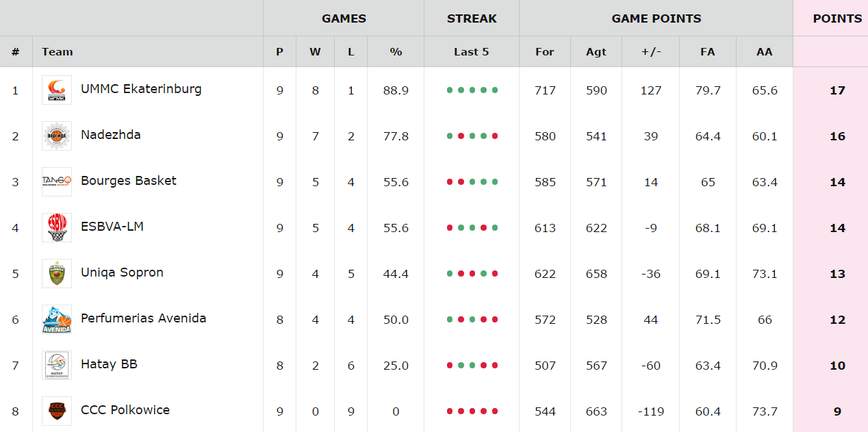Click the UMMC Ekaterinburg team logo

pyautogui.click(x=57, y=90)
